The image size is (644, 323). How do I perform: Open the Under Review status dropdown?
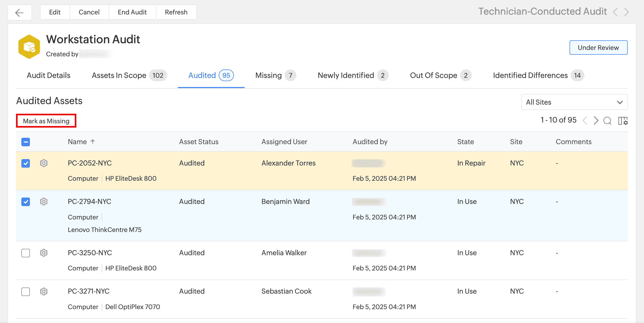598,48
